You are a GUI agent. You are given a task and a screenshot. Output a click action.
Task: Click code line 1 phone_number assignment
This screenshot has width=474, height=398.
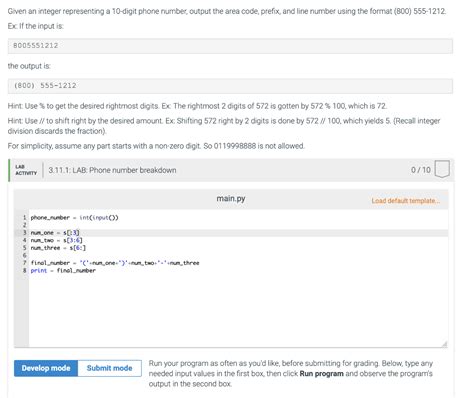(74, 218)
